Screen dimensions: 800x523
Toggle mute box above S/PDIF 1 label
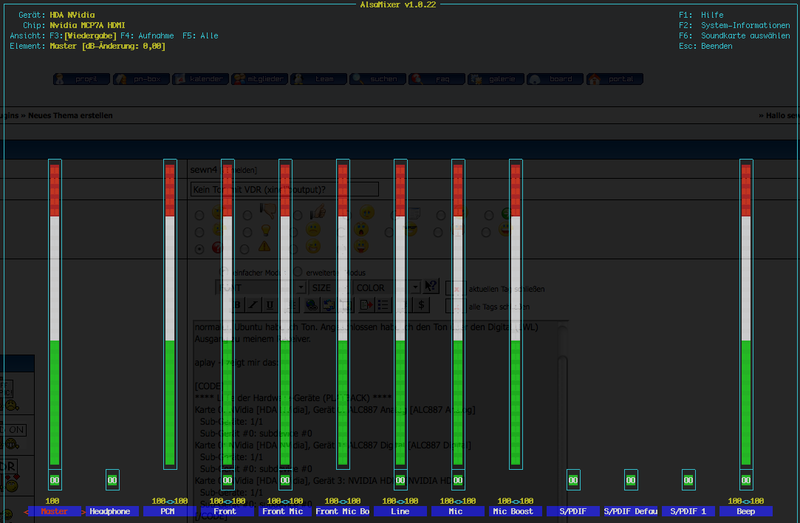pyautogui.click(x=689, y=481)
